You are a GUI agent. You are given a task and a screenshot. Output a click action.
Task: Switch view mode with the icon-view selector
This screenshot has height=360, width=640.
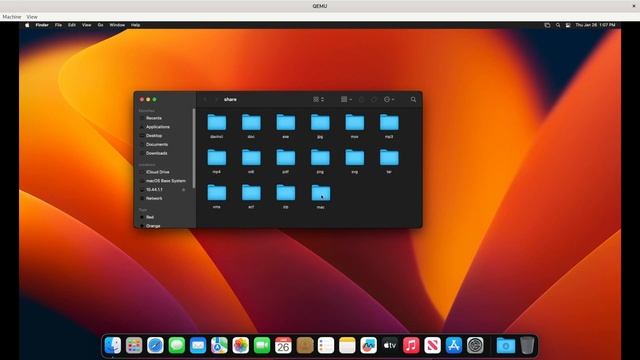tap(318, 100)
